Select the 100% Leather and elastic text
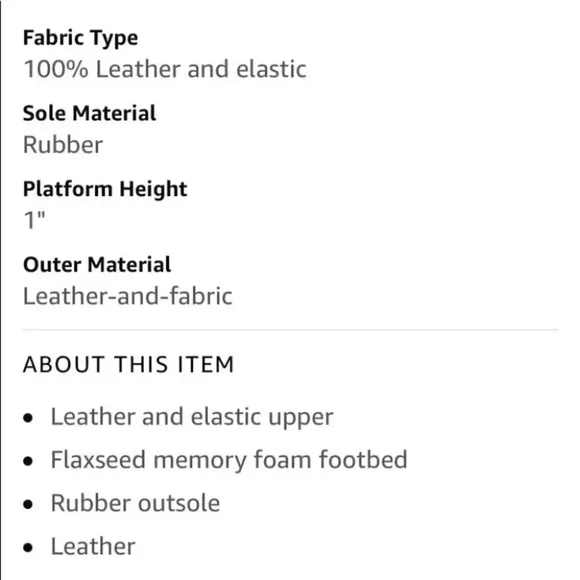580x580 pixels. coord(165,69)
